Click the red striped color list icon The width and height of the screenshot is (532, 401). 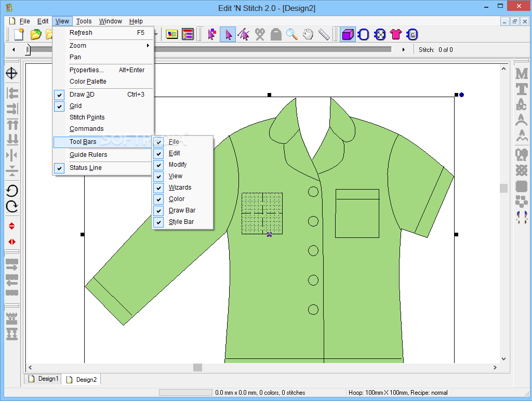(x=188, y=34)
